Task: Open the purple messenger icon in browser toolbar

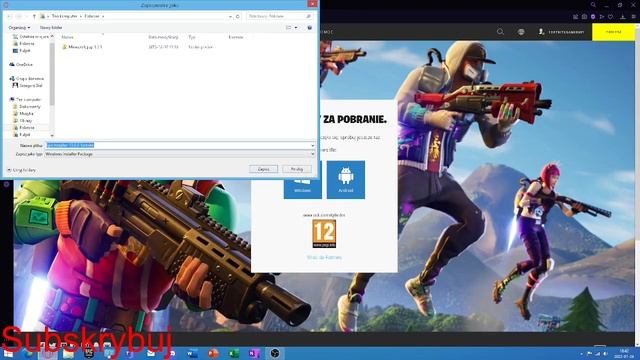Action: coord(593,17)
